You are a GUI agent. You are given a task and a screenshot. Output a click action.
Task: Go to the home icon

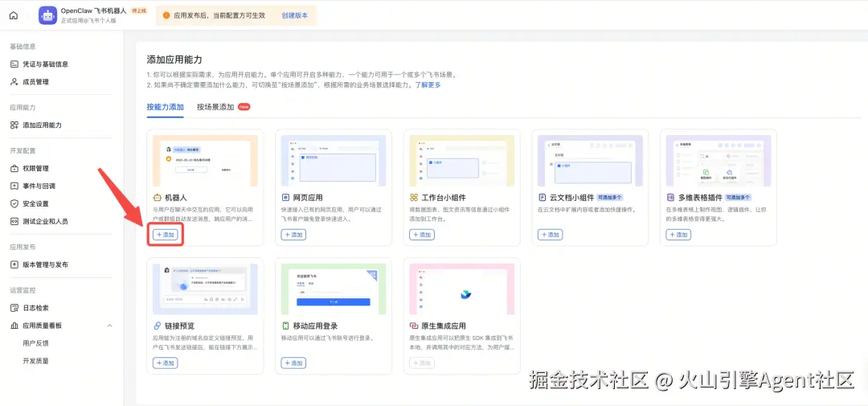pos(14,15)
